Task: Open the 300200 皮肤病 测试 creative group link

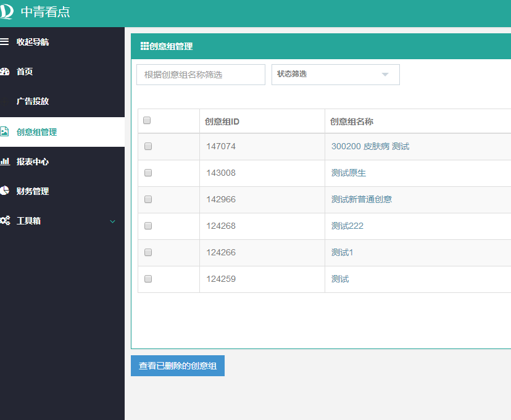Action: point(370,147)
